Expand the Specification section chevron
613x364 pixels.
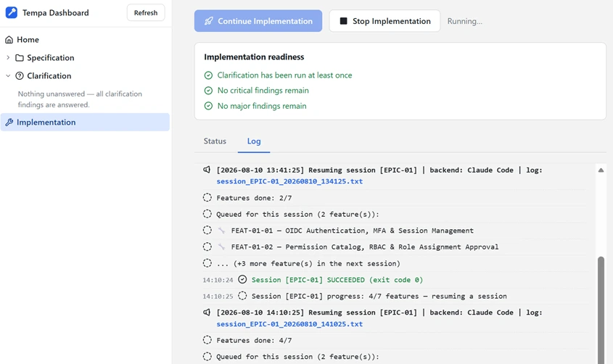(x=8, y=57)
